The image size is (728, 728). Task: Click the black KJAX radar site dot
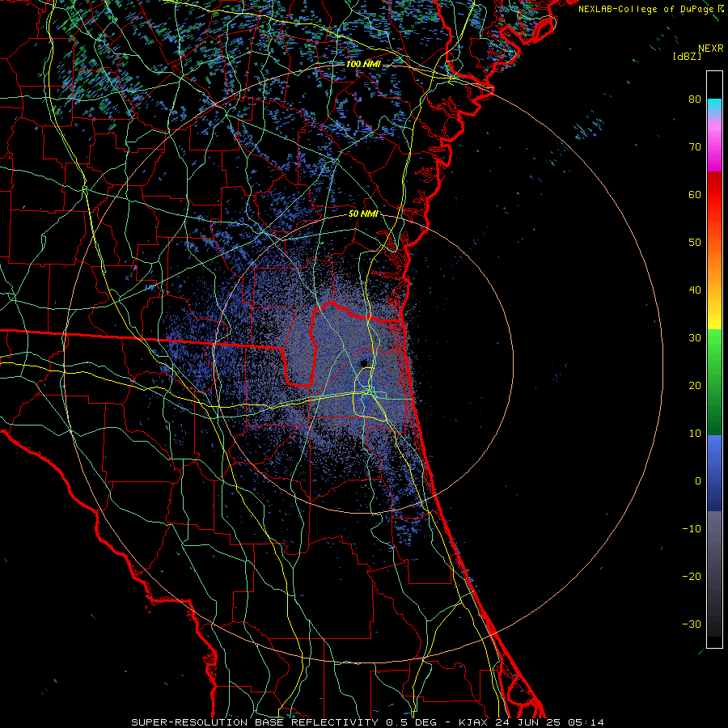pyautogui.click(x=363, y=362)
